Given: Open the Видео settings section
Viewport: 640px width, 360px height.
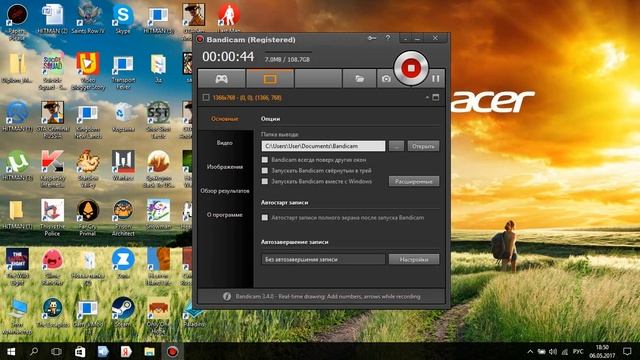Looking at the screenshot, I should [225, 143].
